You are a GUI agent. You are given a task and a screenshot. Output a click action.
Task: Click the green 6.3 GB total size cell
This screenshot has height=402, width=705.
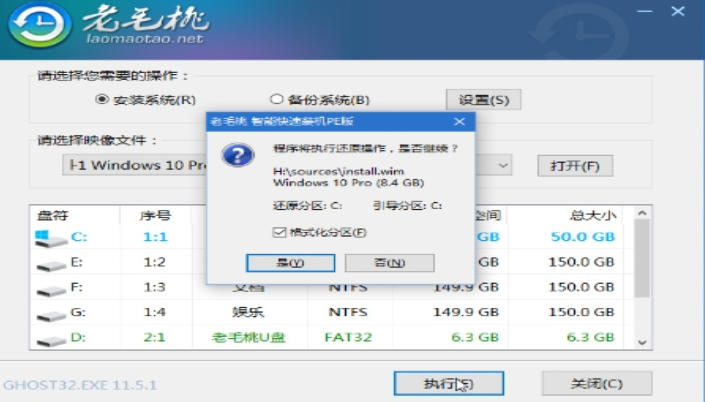(590, 337)
